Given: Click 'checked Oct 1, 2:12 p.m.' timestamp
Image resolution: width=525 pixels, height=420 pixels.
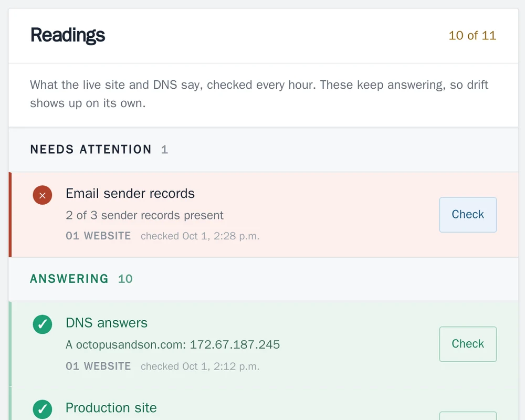Looking at the screenshot, I should (200, 366).
